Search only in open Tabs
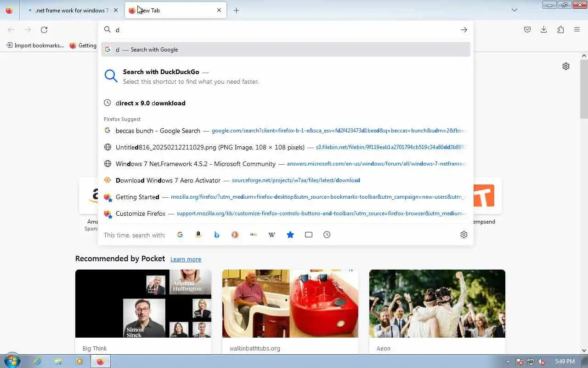 pos(309,235)
